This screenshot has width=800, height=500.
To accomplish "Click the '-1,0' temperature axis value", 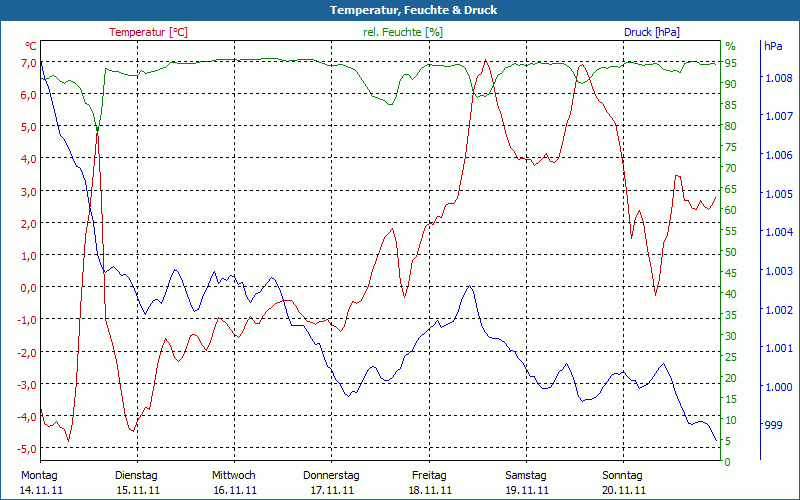I will tap(27, 320).
